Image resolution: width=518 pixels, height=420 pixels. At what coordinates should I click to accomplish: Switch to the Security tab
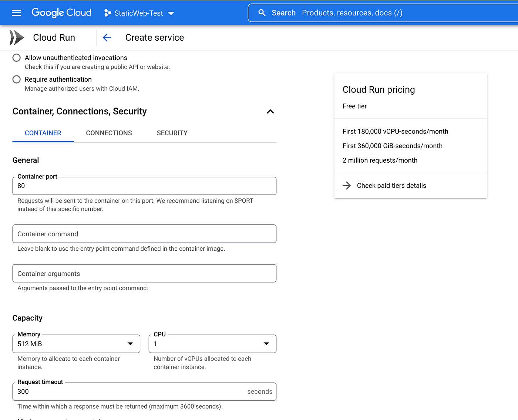(172, 133)
